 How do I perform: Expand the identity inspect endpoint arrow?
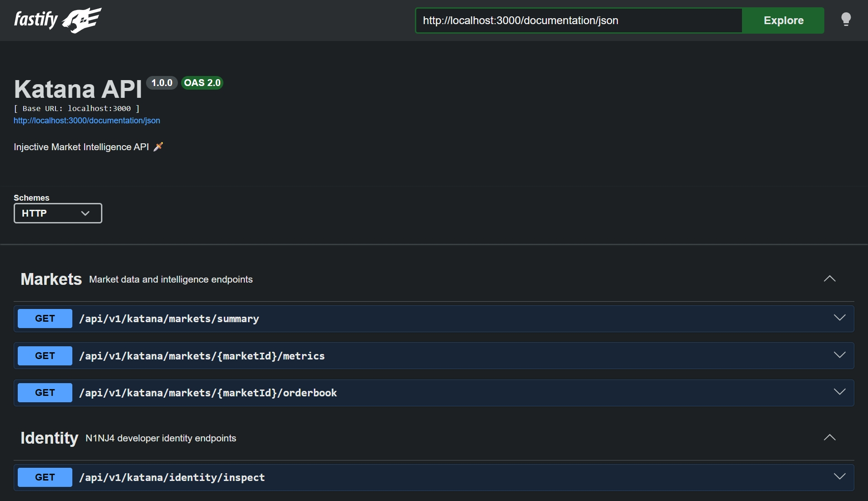coord(839,477)
